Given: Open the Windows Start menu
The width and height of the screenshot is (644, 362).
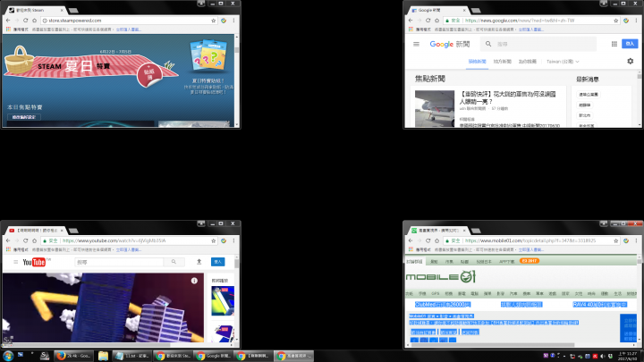Looking at the screenshot, I should (x=8, y=356).
